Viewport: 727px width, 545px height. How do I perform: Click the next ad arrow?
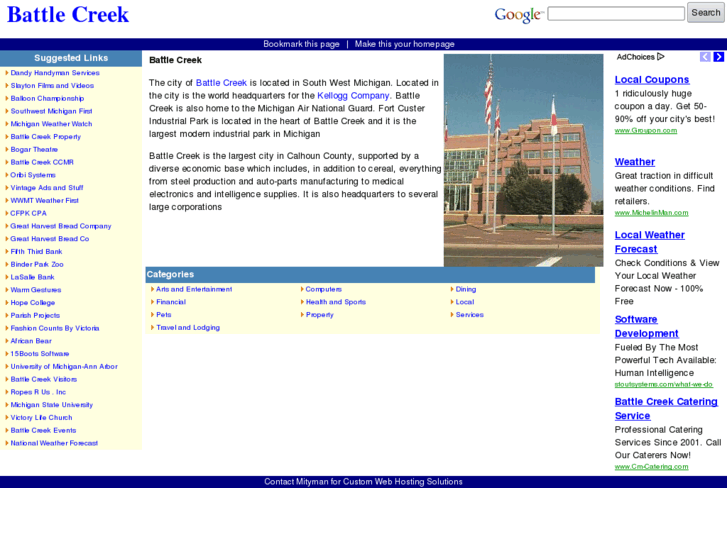coord(719,57)
